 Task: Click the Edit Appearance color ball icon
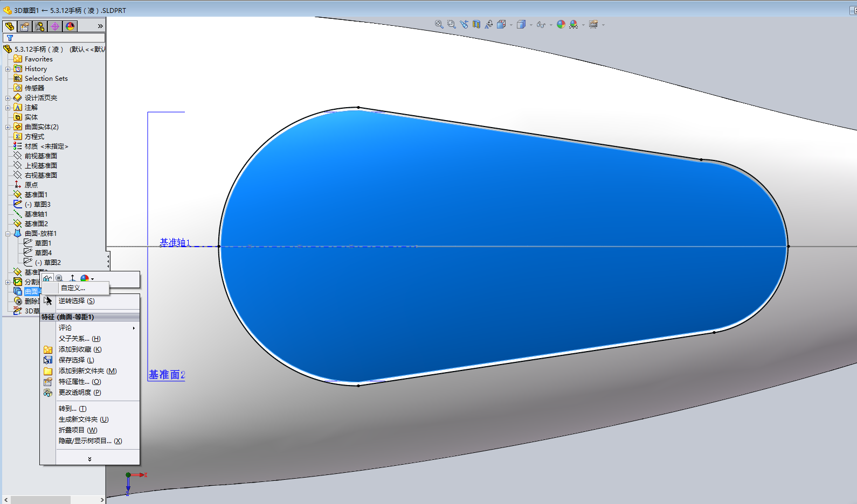[561, 24]
